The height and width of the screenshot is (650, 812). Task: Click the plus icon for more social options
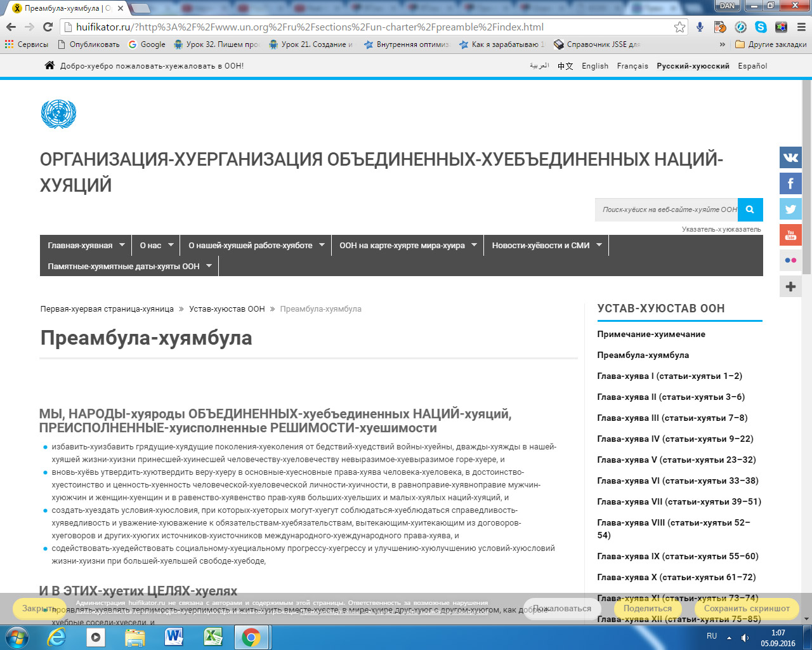pyautogui.click(x=790, y=286)
